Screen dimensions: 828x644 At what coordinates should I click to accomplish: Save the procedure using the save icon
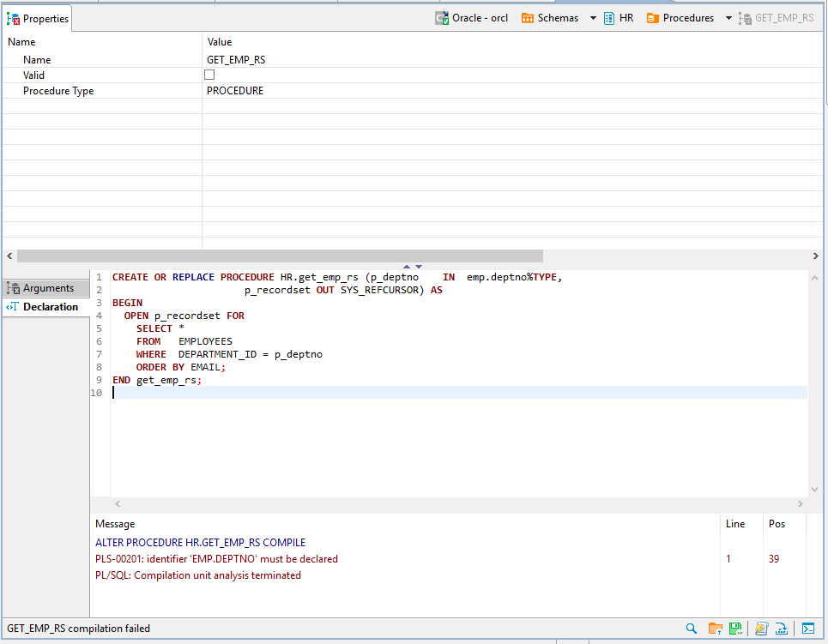735,628
